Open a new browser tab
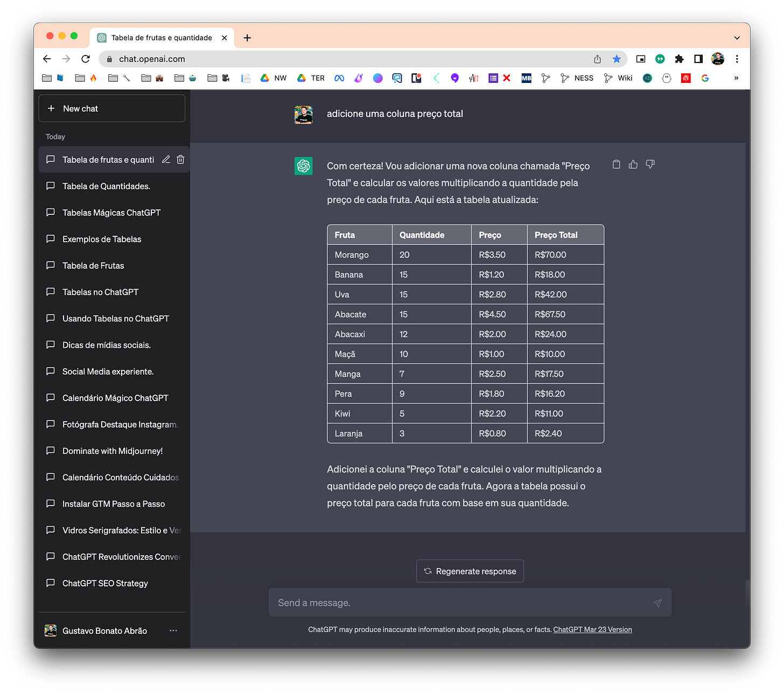The width and height of the screenshot is (784, 693). tap(247, 38)
